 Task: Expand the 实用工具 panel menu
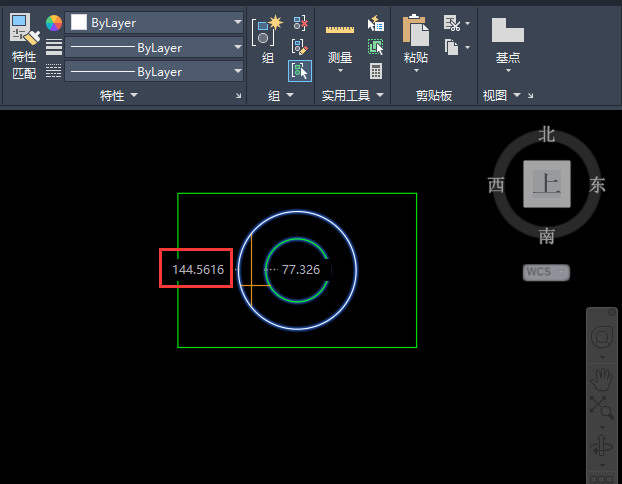click(x=353, y=96)
